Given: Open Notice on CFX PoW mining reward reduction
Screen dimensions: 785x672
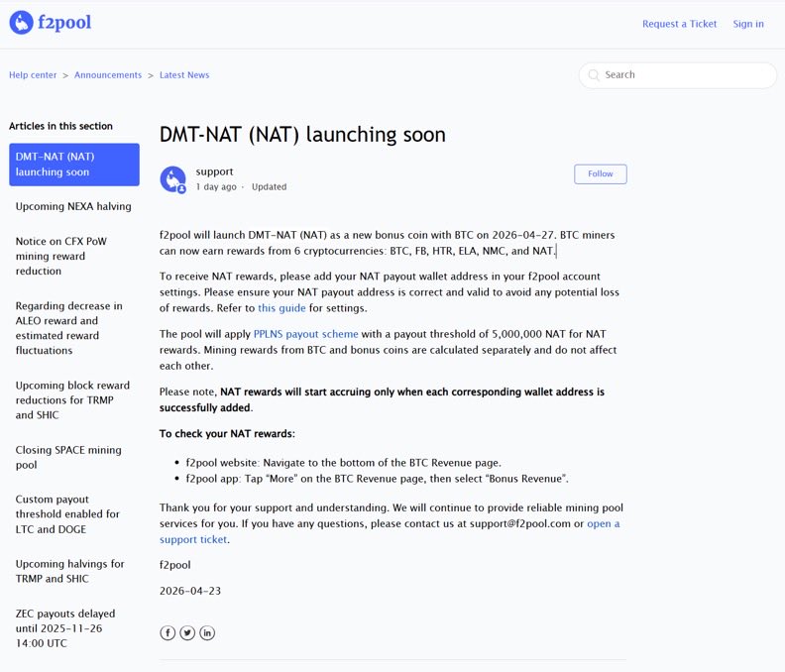Looking at the screenshot, I should click(61, 256).
